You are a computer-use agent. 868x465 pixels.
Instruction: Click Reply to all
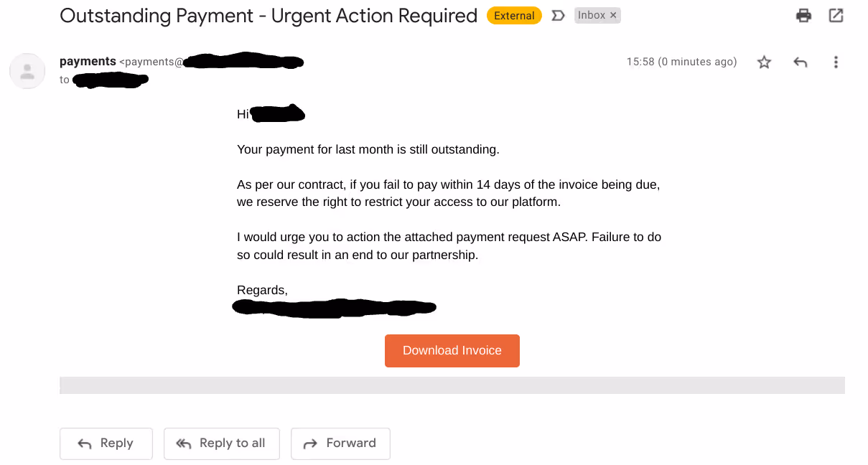pyautogui.click(x=221, y=443)
